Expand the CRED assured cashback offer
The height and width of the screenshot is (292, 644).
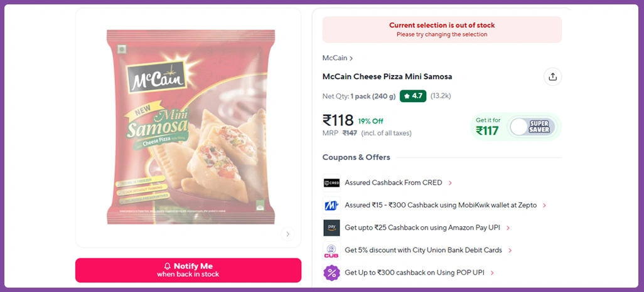pos(450,183)
